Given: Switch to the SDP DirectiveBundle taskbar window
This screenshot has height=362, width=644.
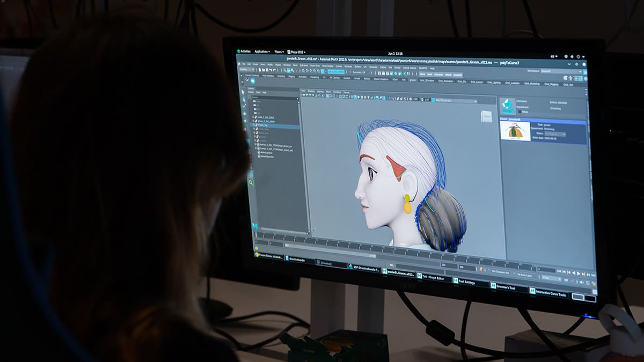Looking at the screenshot, I should pyautogui.click(x=364, y=267).
